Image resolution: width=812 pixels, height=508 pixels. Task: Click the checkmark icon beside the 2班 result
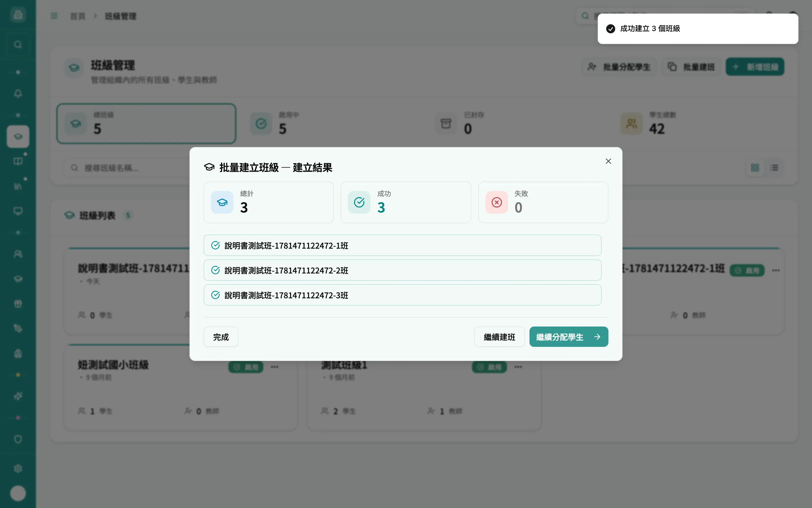pos(215,270)
